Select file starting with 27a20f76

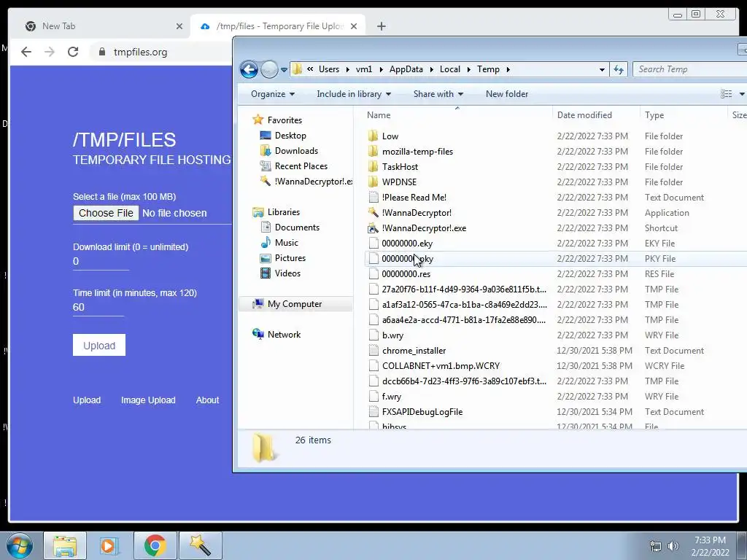(464, 289)
